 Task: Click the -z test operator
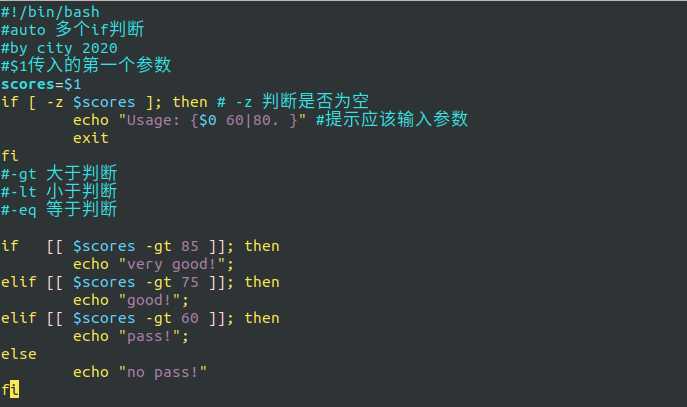click(55, 103)
